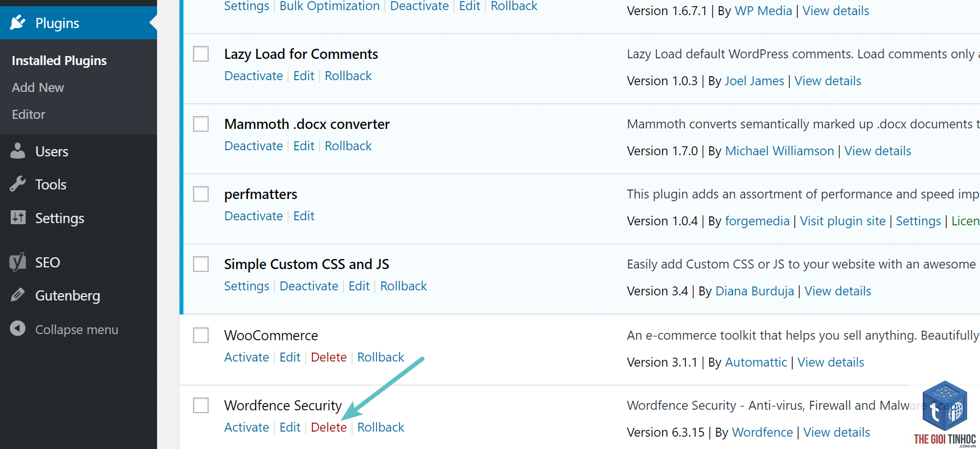Open Wordfence author link
The width and height of the screenshot is (980, 449).
[762, 432]
